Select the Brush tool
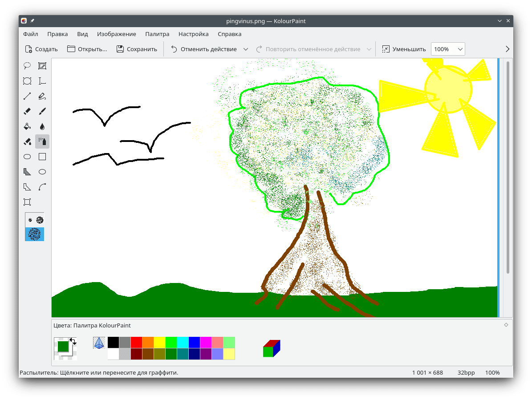This screenshot has height=400, width=532. point(42,111)
